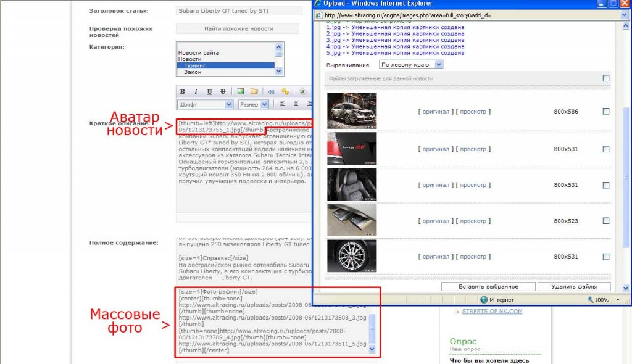This screenshot has width=632, height=364.
Task: Click the car seat interior thumbnail
Action: (x=352, y=184)
